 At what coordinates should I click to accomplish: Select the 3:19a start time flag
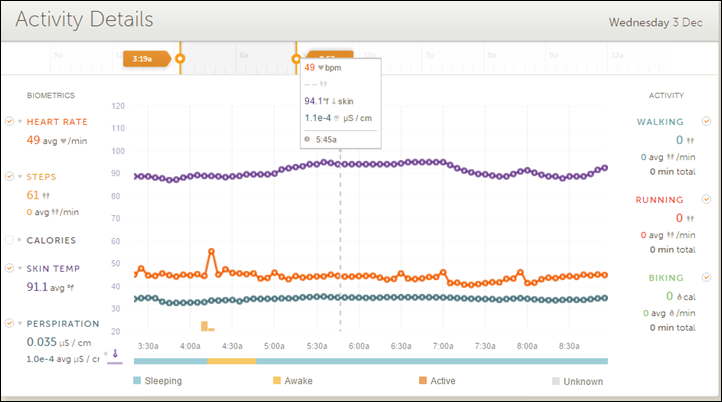coord(146,58)
